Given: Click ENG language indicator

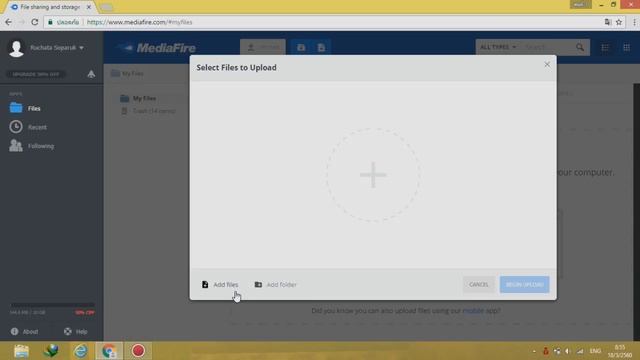Looking at the screenshot, I should (x=595, y=351).
